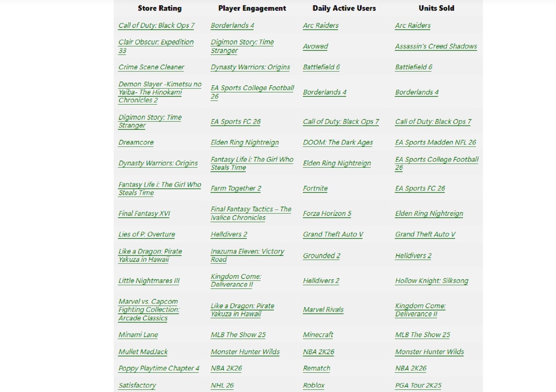Click Dynasty Warriors: Origins under Store Rating
Screen dimensions: 556x392
pyautogui.click(x=158, y=164)
